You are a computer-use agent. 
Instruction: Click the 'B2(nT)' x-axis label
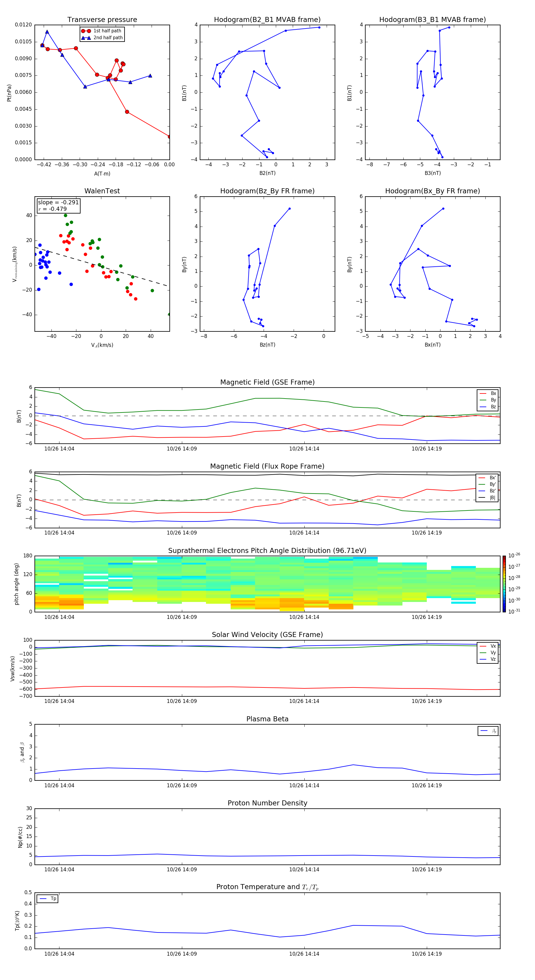point(267,173)
